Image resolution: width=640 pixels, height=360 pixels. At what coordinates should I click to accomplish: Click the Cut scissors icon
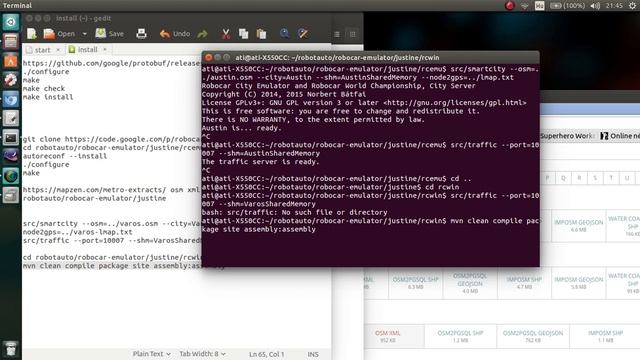click(x=225, y=34)
